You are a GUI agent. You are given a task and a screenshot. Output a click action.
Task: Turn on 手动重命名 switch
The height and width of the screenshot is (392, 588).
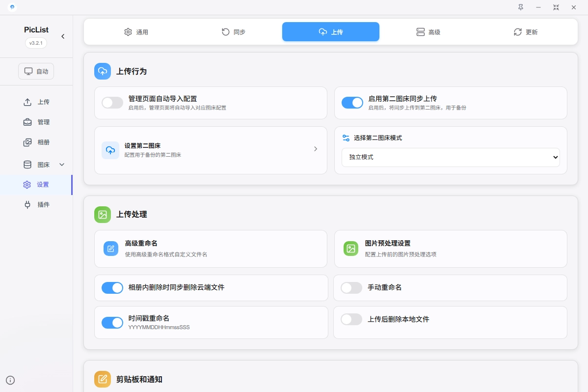click(351, 288)
